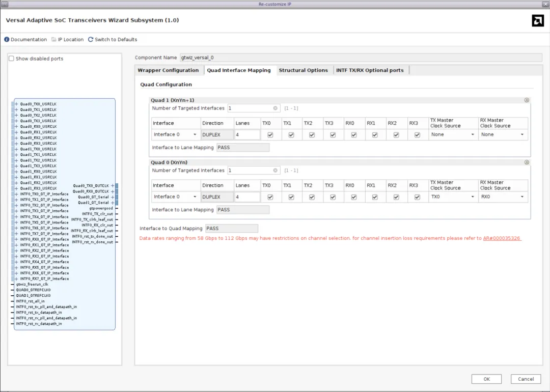This screenshot has width=550, height=392.
Task: Expand the Quad0_TX3_USRCLK port plus icon
Action: [x=16, y=121]
